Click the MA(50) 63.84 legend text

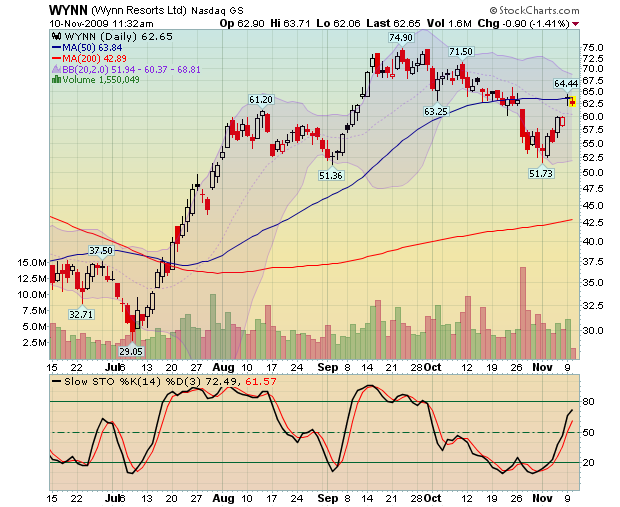pyautogui.click(x=92, y=48)
